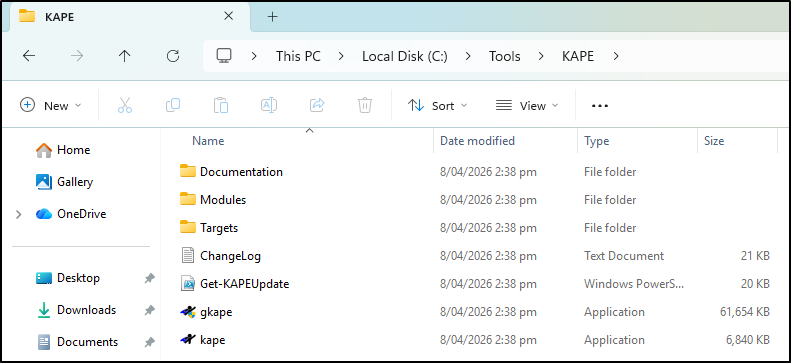Open OneDrive in the navigation pane
The height and width of the screenshot is (363, 791).
71,214
